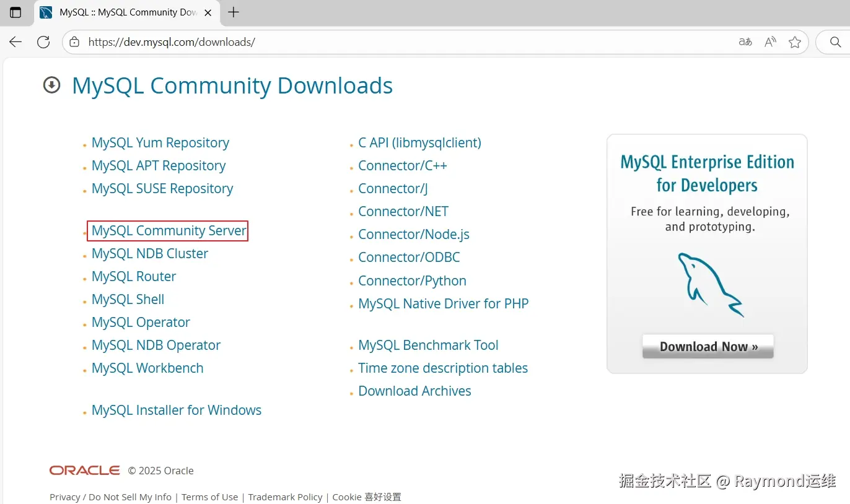Viewport: 850px width, 504px height.
Task: Open Connector/C++ download link
Action: 403,166
